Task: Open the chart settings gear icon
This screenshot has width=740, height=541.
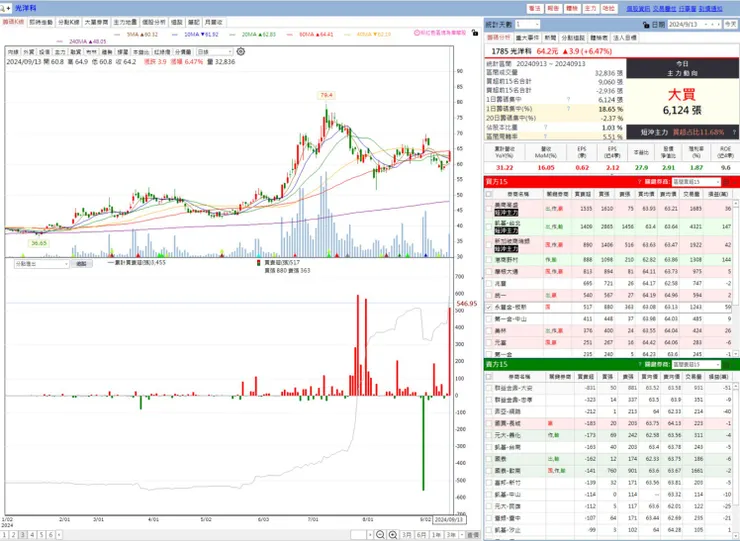Action: (241, 51)
